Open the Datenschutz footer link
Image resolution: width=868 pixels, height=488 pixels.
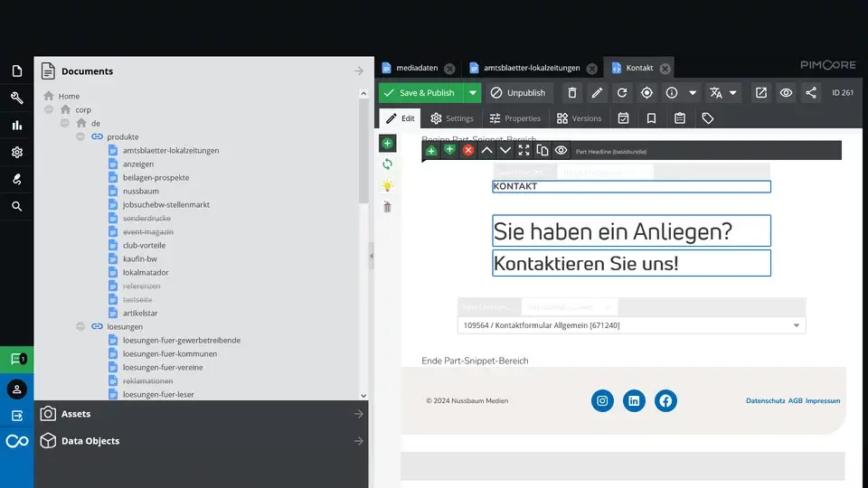coord(765,400)
